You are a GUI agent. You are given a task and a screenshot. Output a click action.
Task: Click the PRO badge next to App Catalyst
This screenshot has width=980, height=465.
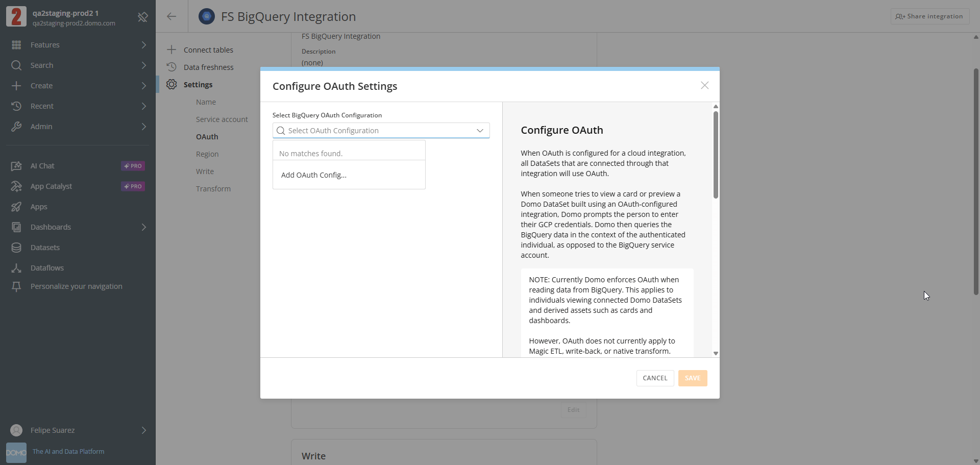(x=133, y=186)
